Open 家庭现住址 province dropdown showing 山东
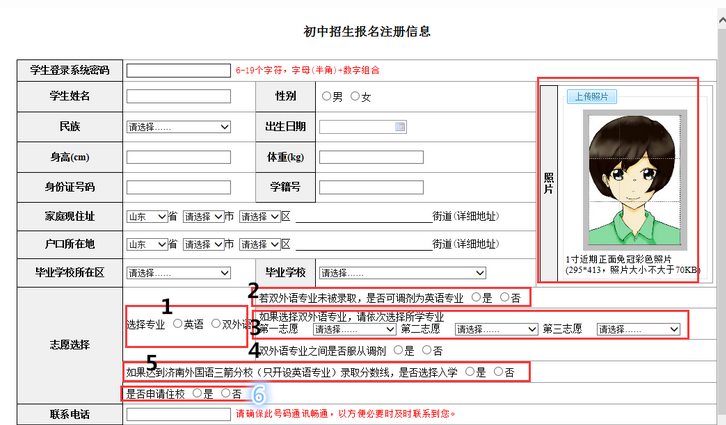The image size is (726, 425). (146, 216)
